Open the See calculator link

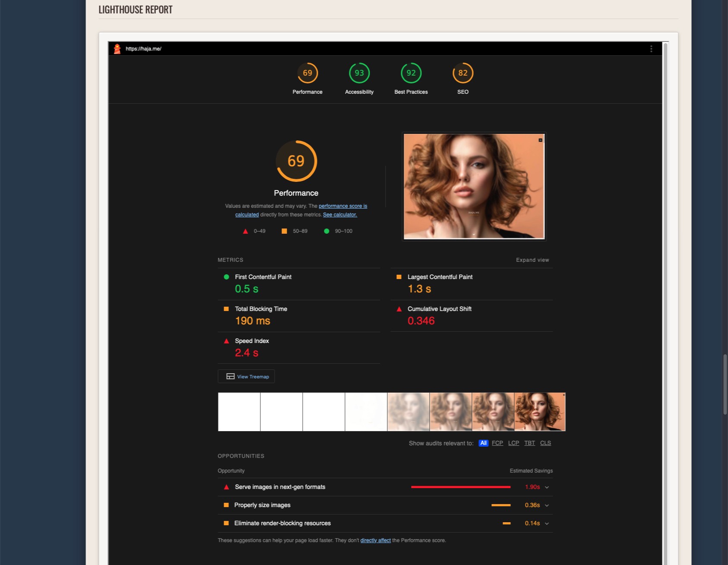340,215
